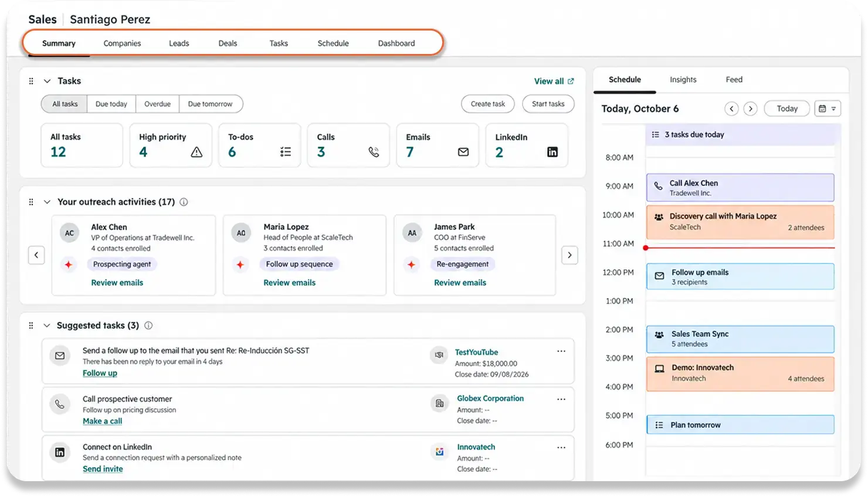Click the envelope icon in Emails card

click(x=463, y=152)
